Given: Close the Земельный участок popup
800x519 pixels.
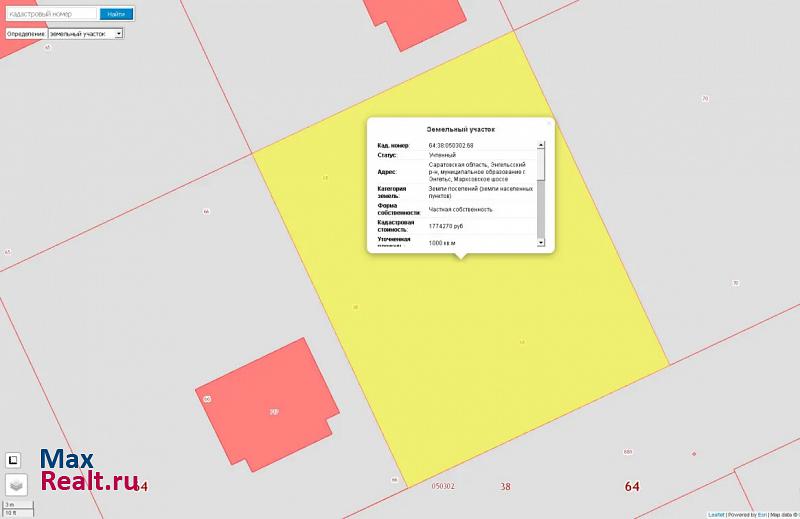Looking at the screenshot, I should tap(548, 123).
